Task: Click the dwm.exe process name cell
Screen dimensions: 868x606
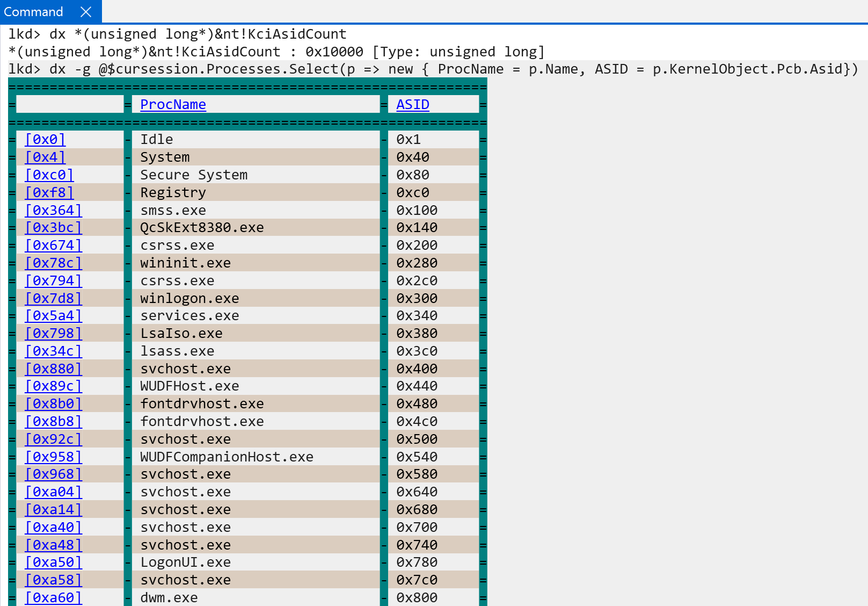Action: click(x=169, y=598)
